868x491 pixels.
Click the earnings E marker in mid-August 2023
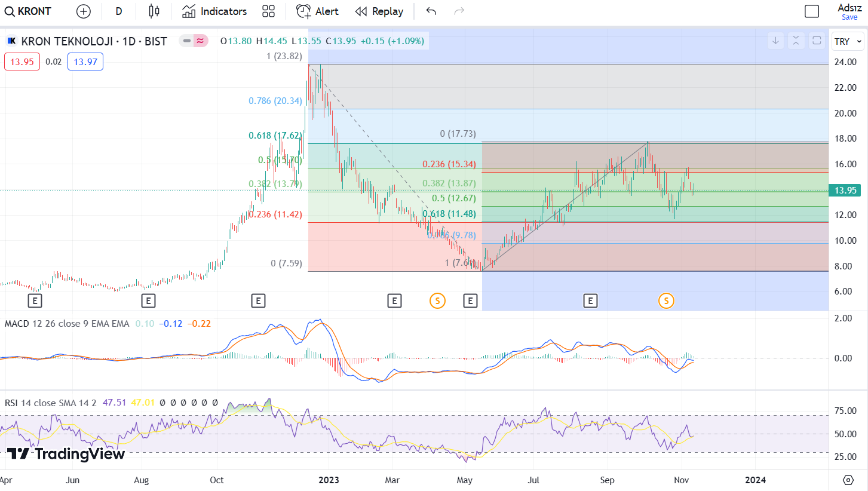pyautogui.click(x=590, y=300)
